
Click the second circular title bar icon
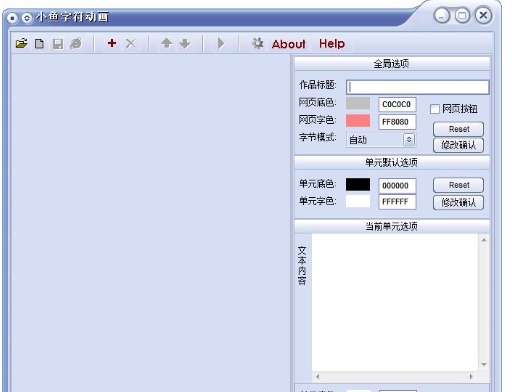27,18
